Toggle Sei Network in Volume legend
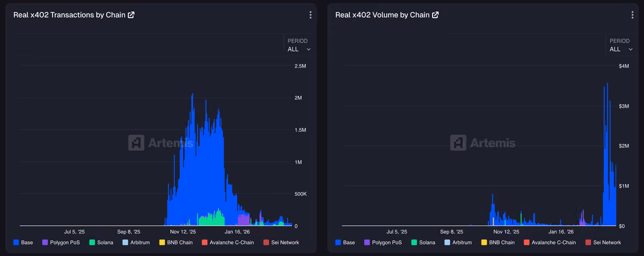This screenshot has height=256, width=644. tap(603, 243)
